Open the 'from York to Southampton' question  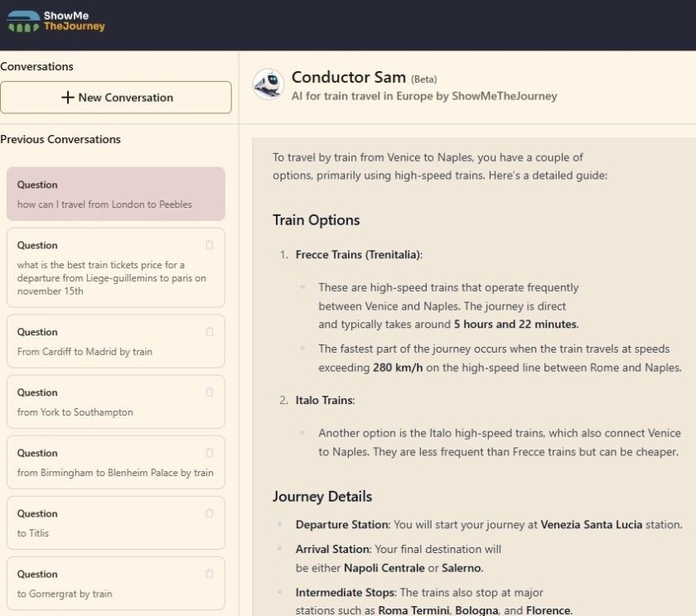[x=75, y=412]
